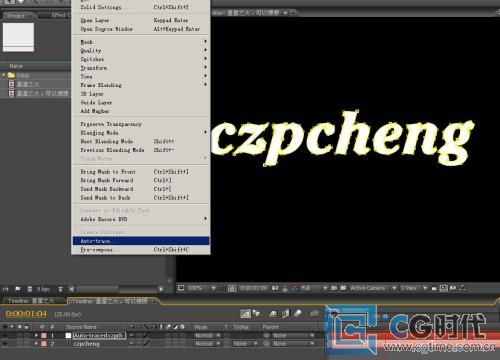Switch to Timeline: 星星之火 tab

31,301
